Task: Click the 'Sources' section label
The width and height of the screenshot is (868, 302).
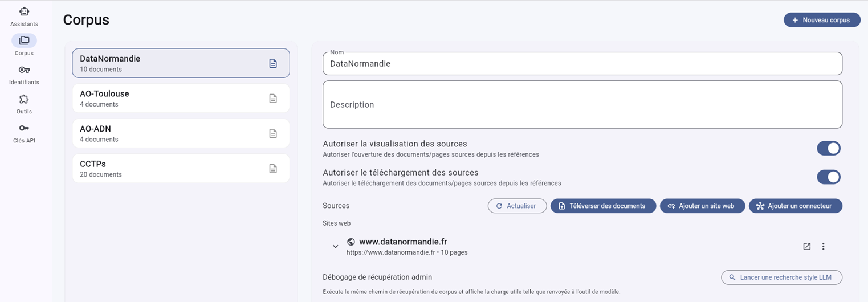Action: click(336, 206)
